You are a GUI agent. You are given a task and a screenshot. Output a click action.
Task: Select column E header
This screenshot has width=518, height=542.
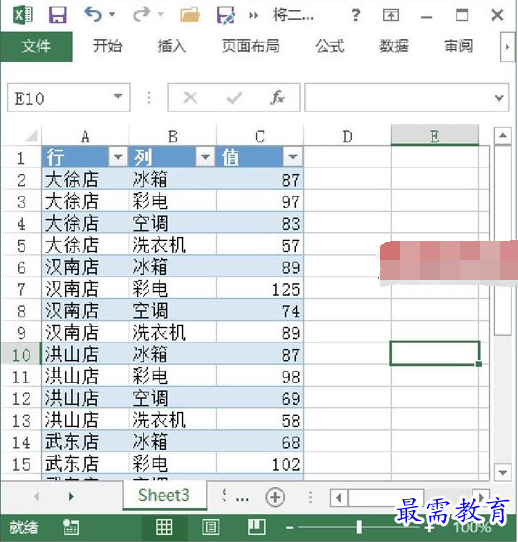point(435,136)
